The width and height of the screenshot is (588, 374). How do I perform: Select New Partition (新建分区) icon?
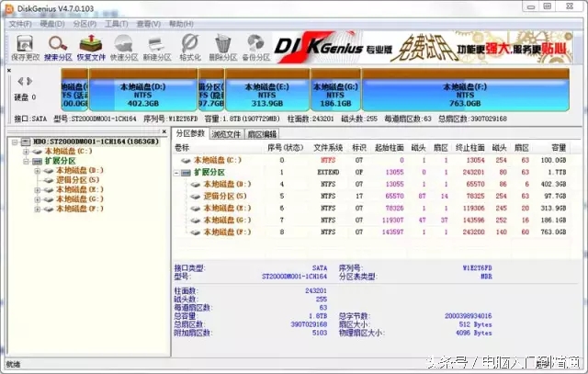pyautogui.click(x=157, y=48)
